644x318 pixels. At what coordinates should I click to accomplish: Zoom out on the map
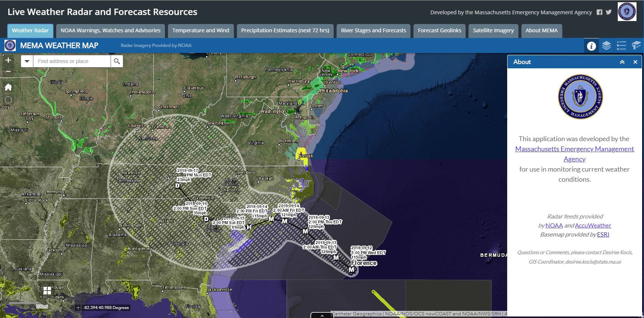[x=8, y=71]
